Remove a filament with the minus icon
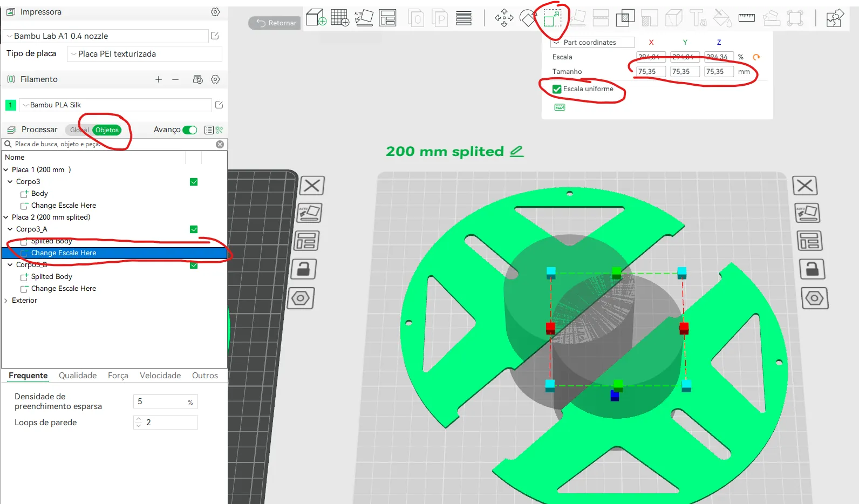The height and width of the screenshot is (504, 859). click(175, 79)
